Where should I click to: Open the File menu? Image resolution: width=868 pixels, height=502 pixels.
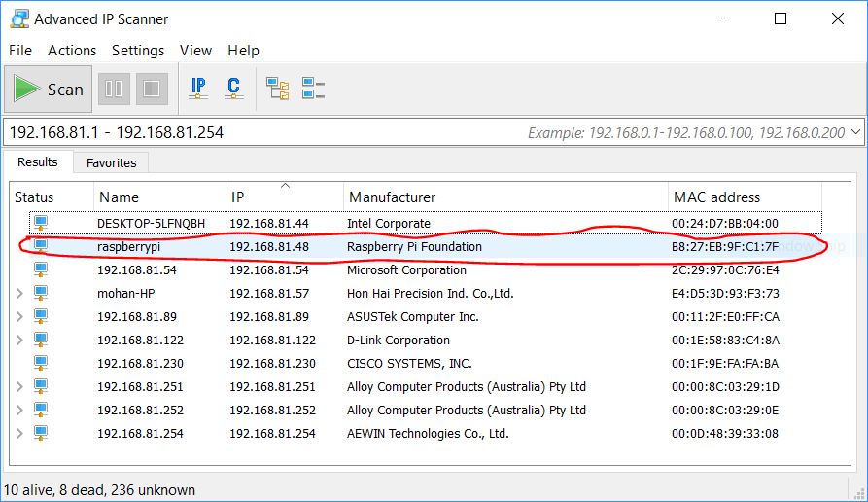(20, 51)
